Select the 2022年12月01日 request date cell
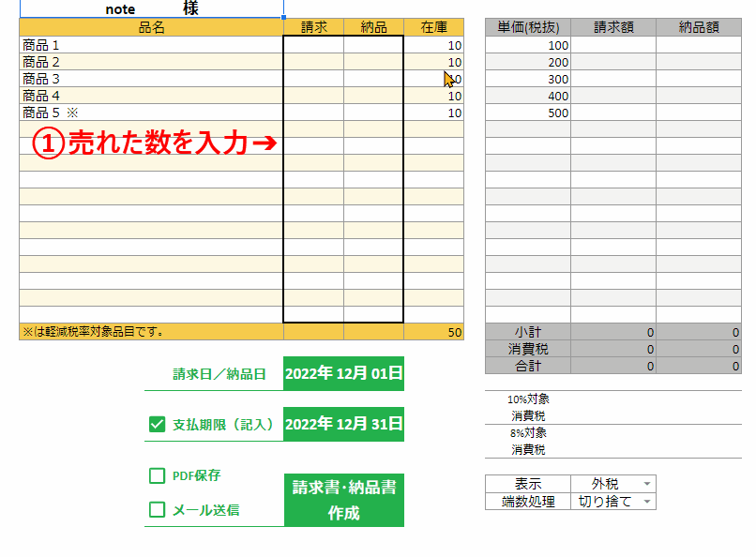The image size is (756, 557). [343, 373]
